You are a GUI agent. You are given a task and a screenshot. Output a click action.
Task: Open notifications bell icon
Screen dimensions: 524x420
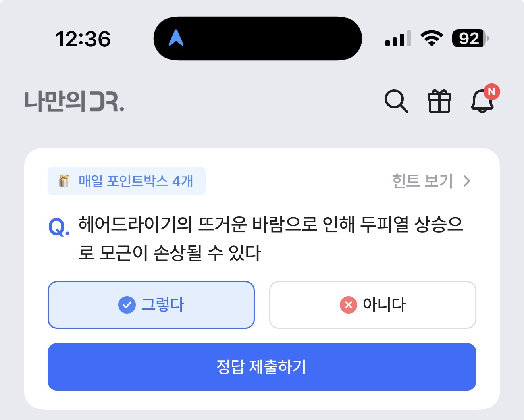point(482,101)
